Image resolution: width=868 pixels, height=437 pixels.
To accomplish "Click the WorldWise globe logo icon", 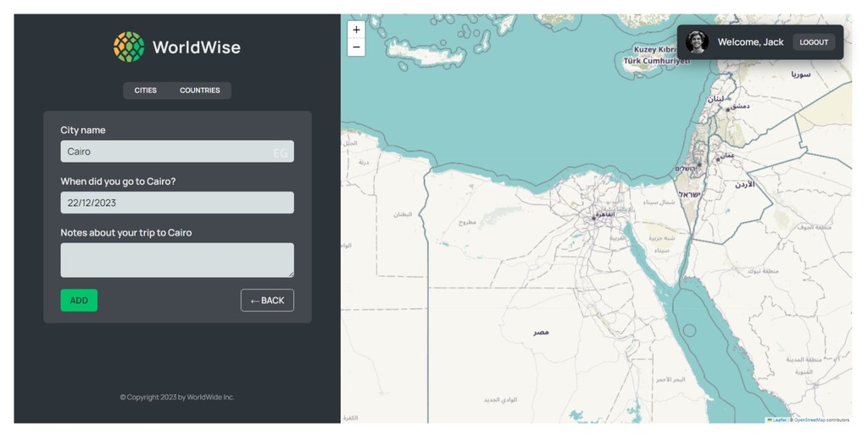I will point(129,47).
